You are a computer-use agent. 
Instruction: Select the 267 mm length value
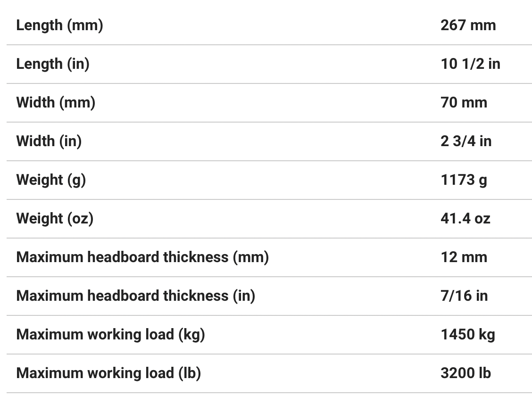tap(468, 25)
